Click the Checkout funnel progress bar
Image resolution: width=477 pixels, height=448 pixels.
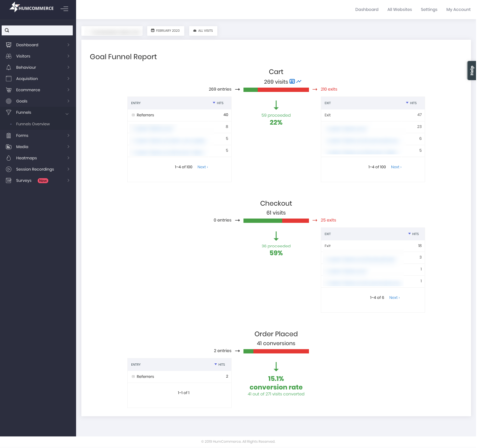(x=276, y=221)
